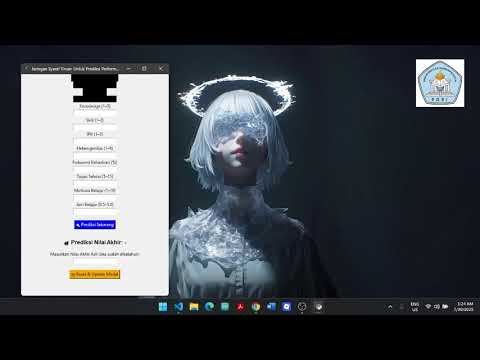This screenshot has height=360, width=480.
Task: Click the Knowledge (1-5) label
Action: (x=95, y=106)
